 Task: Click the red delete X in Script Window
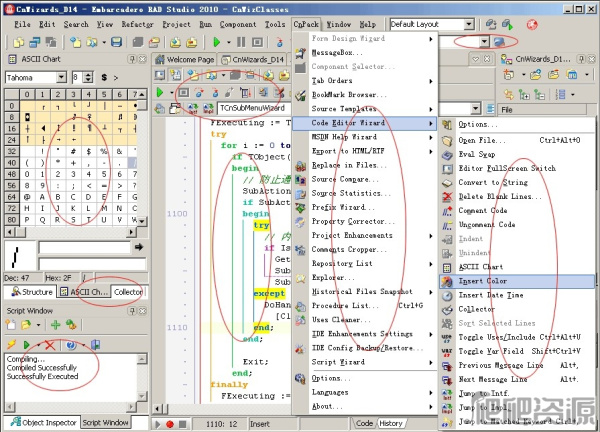coord(49,344)
